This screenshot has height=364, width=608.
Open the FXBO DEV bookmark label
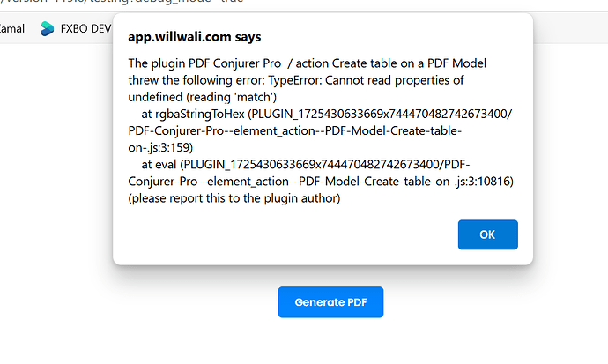click(85, 29)
